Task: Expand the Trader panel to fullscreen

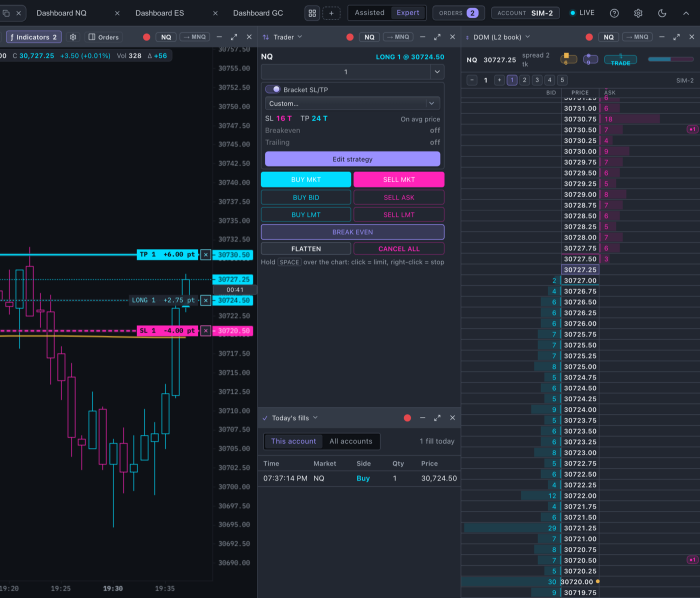Action: [437, 37]
